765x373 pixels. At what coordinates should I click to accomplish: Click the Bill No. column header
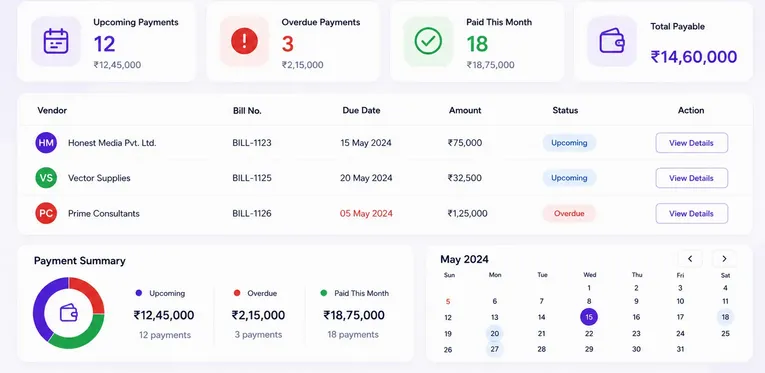coord(247,111)
